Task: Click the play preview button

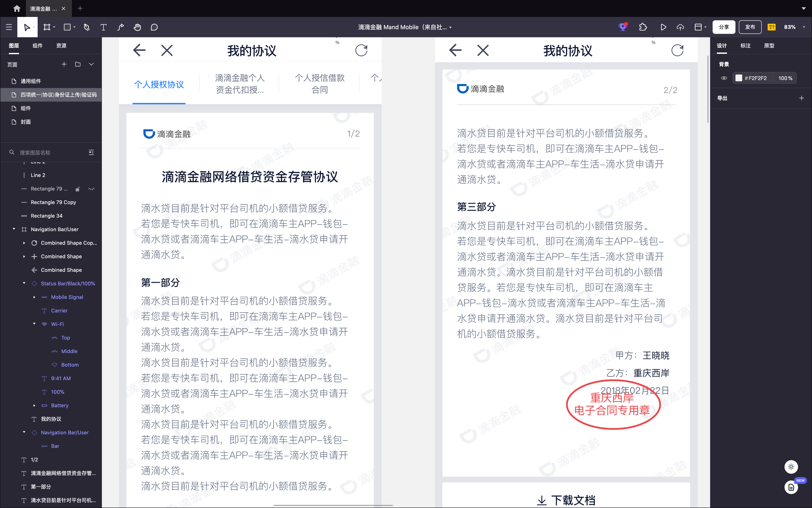Action: [663, 27]
